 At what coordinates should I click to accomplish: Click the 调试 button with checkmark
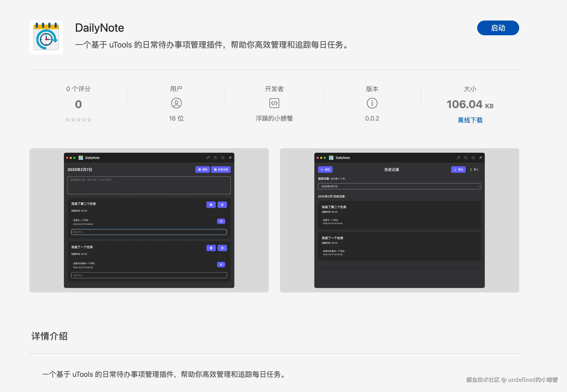click(203, 169)
